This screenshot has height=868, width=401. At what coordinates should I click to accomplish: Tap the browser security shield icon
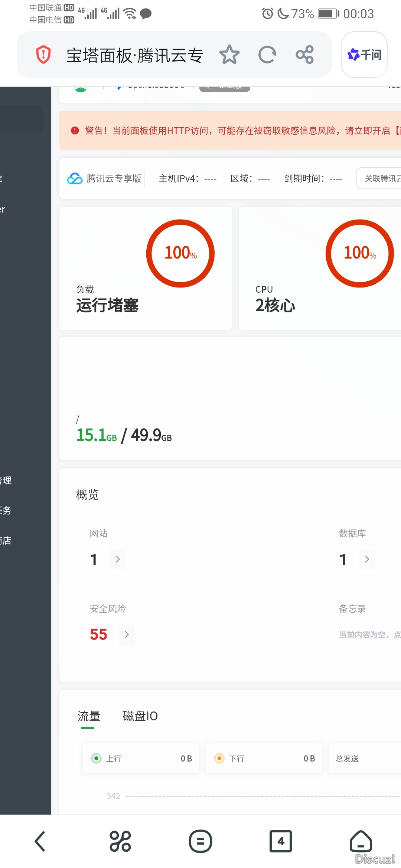click(x=43, y=55)
